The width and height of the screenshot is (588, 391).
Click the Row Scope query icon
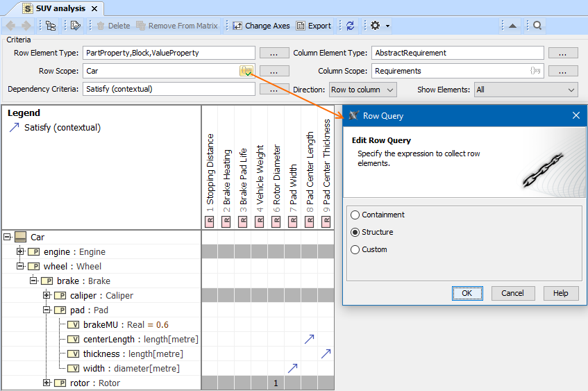pos(246,71)
